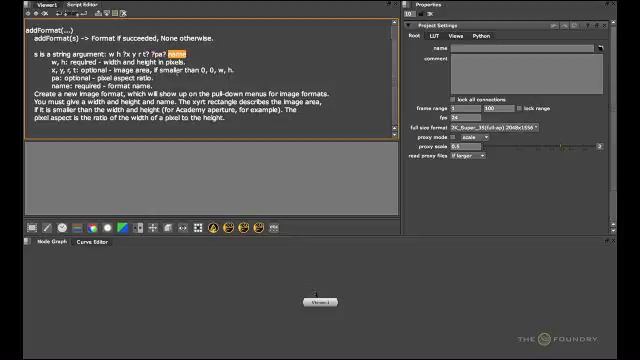Image resolution: width=640 pixels, height=360 pixels.
Task: Open the Views nodes eye icon
Action: click(183, 228)
